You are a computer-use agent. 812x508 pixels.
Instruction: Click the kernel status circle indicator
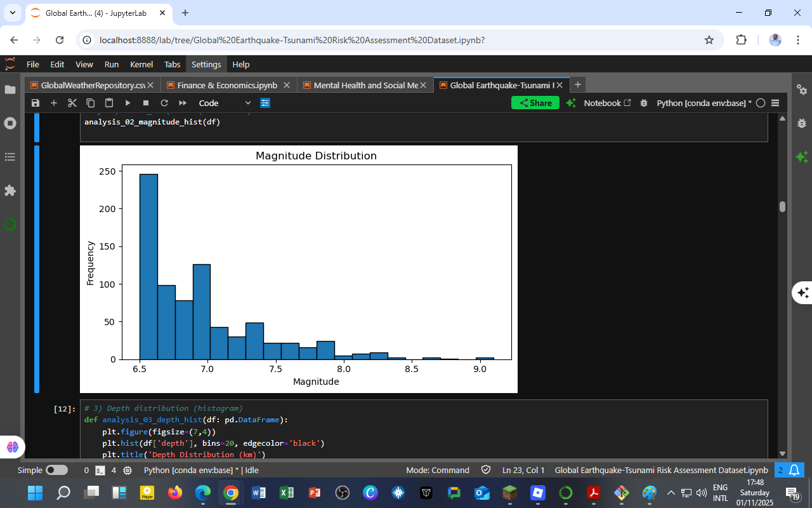(761, 102)
